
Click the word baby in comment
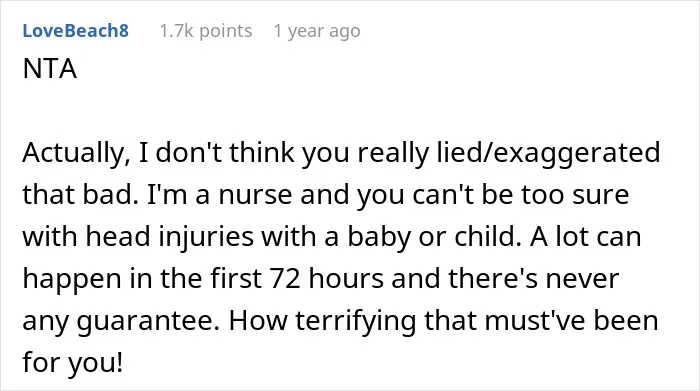[x=379, y=237]
